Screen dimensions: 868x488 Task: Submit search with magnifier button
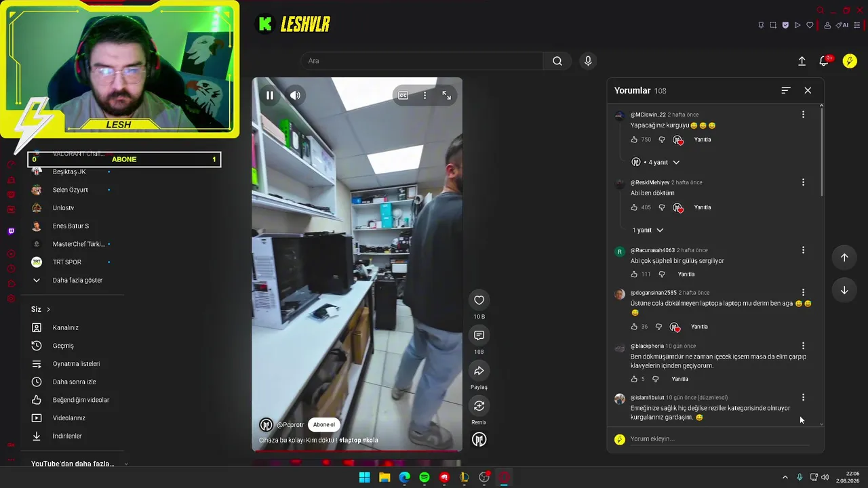tap(557, 61)
